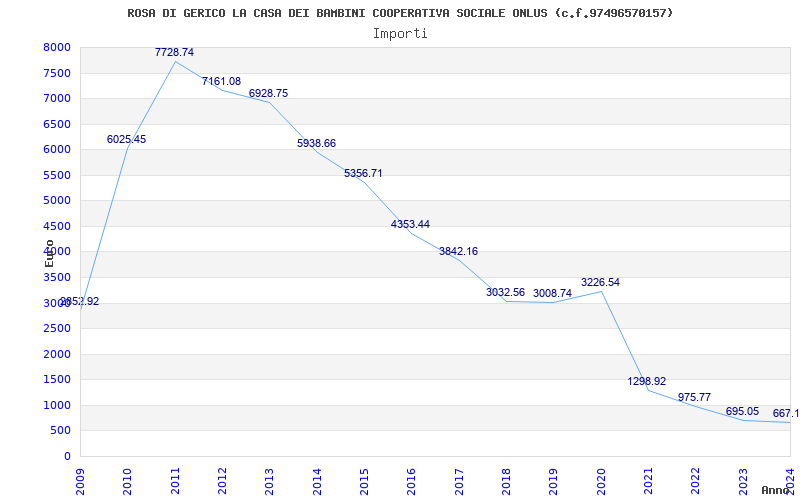Click the data label 3842.16
The width and height of the screenshot is (800, 500).
click(458, 251)
